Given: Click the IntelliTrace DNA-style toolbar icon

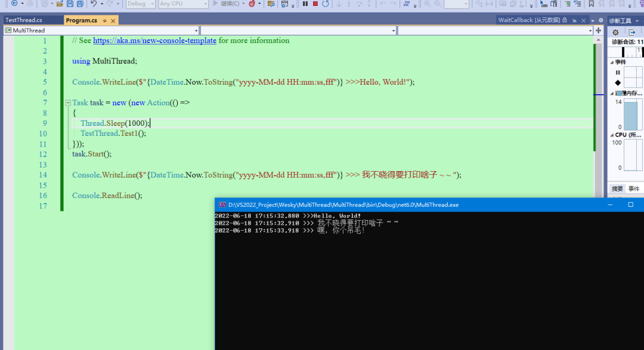Looking at the screenshot, I should 406,4.
